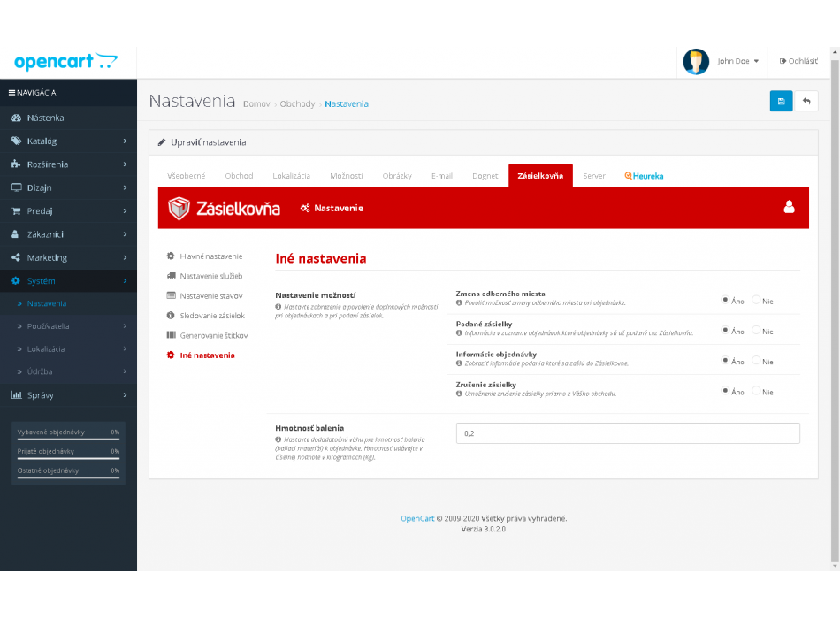This screenshot has width=840, height=619.
Task: Click the gears icon beside Nastavenie
Action: pyautogui.click(x=305, y=208)
